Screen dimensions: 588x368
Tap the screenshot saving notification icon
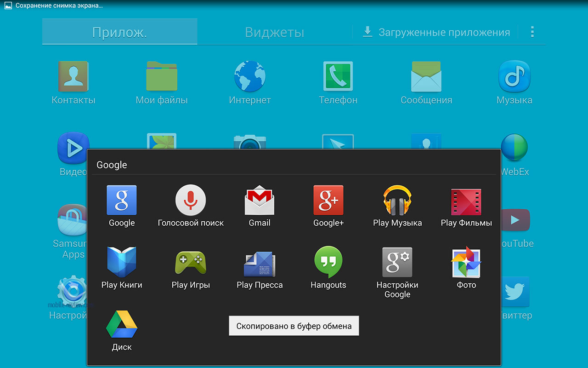[x=8, y=6]
